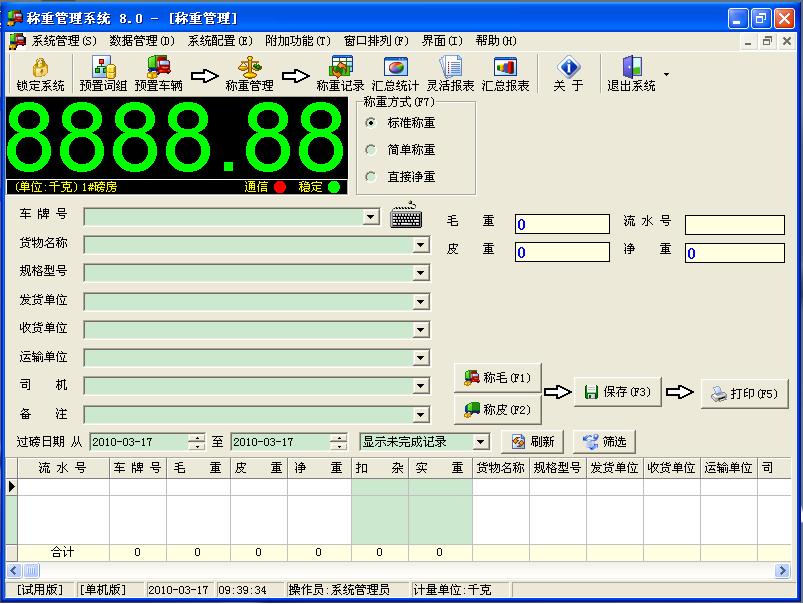Click 称皮(F2) button
The image size is (803, 604).
click(498, 410)
